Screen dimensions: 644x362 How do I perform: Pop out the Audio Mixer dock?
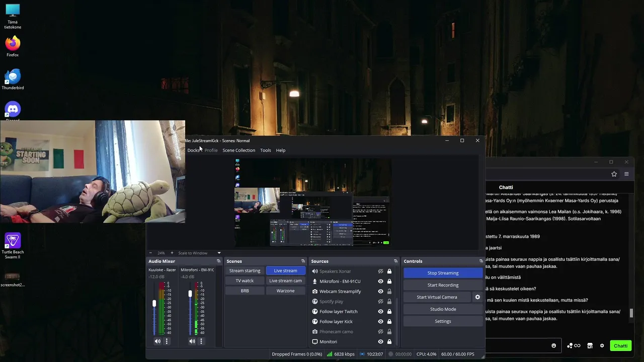point(218,261)
